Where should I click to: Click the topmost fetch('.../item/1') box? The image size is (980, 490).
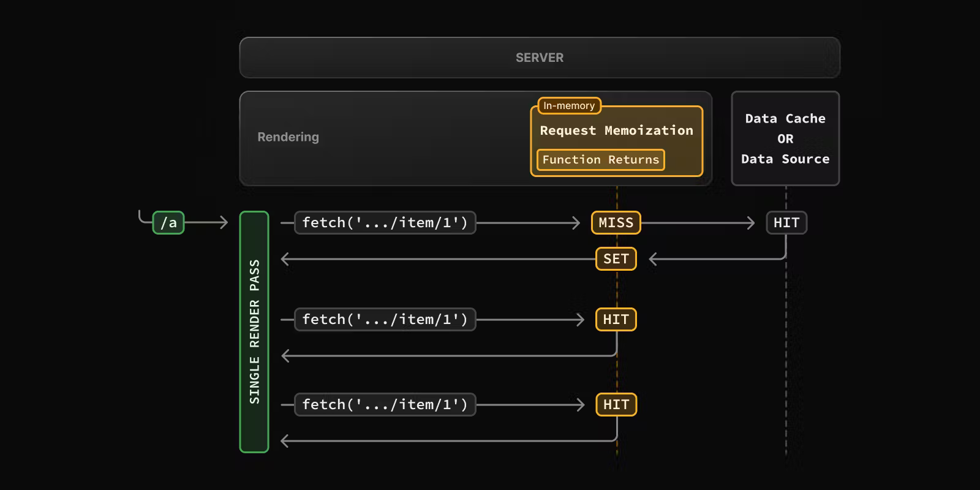pos(385,223)
